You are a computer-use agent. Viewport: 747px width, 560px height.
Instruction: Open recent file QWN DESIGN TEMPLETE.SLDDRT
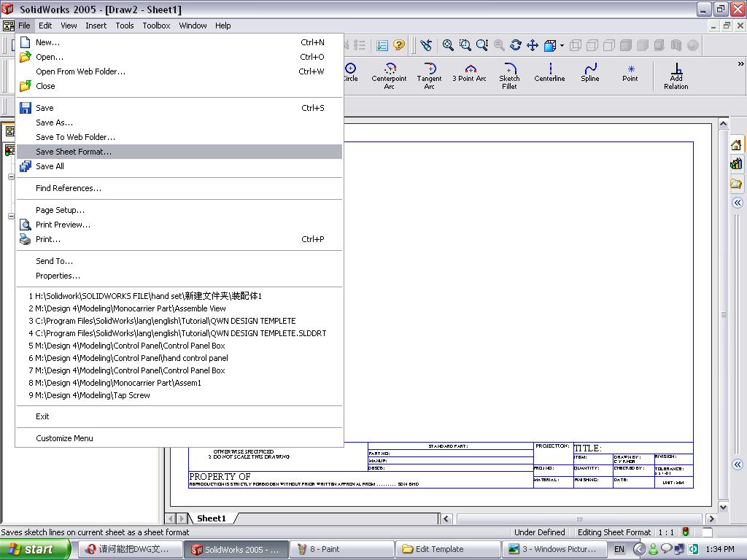tap(179, 333)
